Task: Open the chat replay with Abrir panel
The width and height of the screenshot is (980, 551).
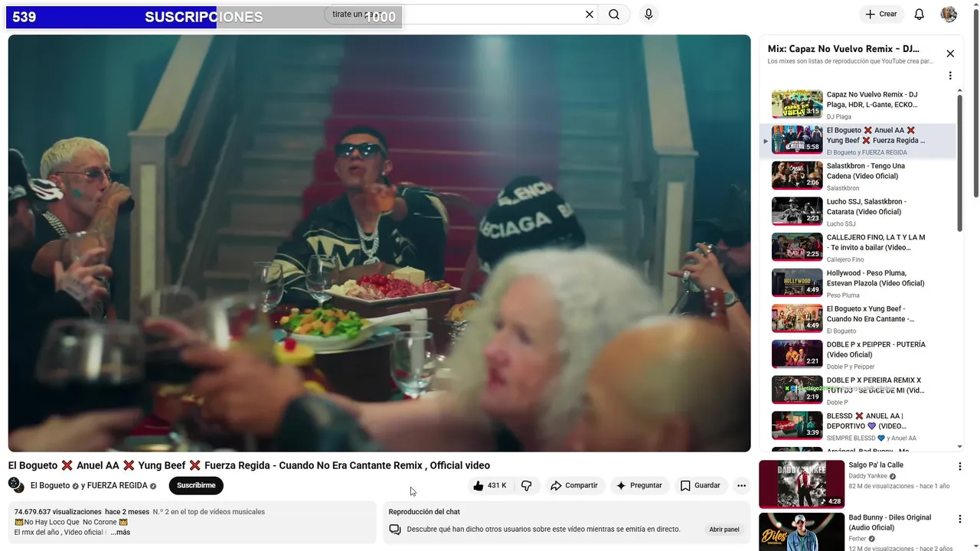Action: (x=724, y=530)
